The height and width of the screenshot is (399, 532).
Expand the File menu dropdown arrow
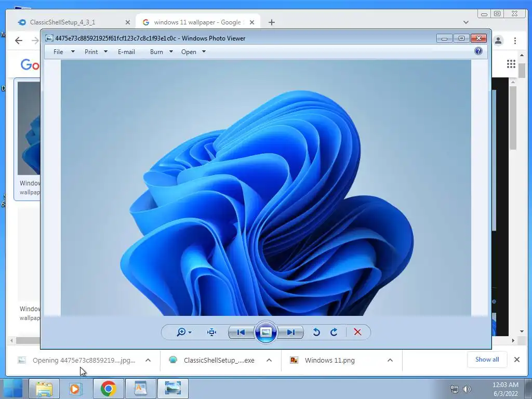click(x=73, y=52)
